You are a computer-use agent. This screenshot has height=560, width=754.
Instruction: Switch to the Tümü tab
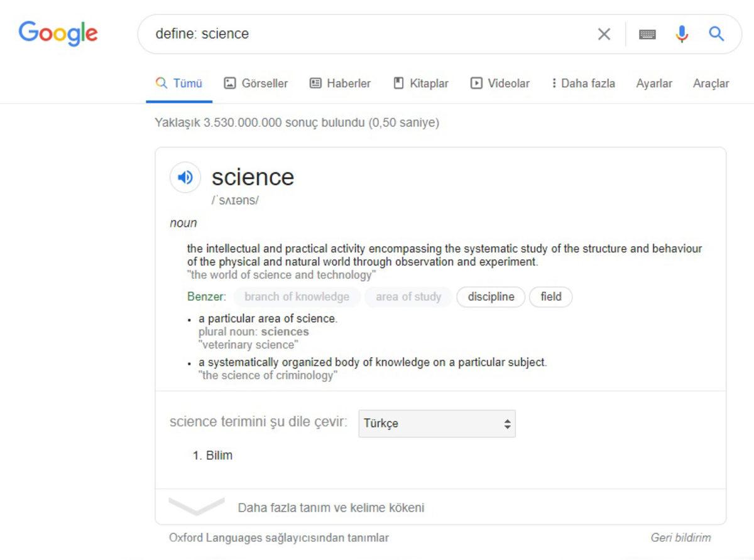[180, 83]
